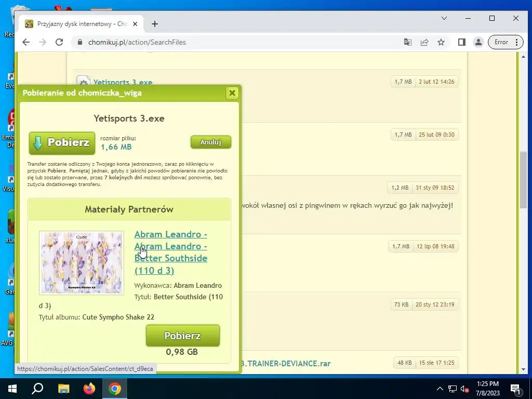The width and height of the screenshot is (532, 399).
Task: Close the Przyjazny dysk internetowy tab
Action: 135,24
